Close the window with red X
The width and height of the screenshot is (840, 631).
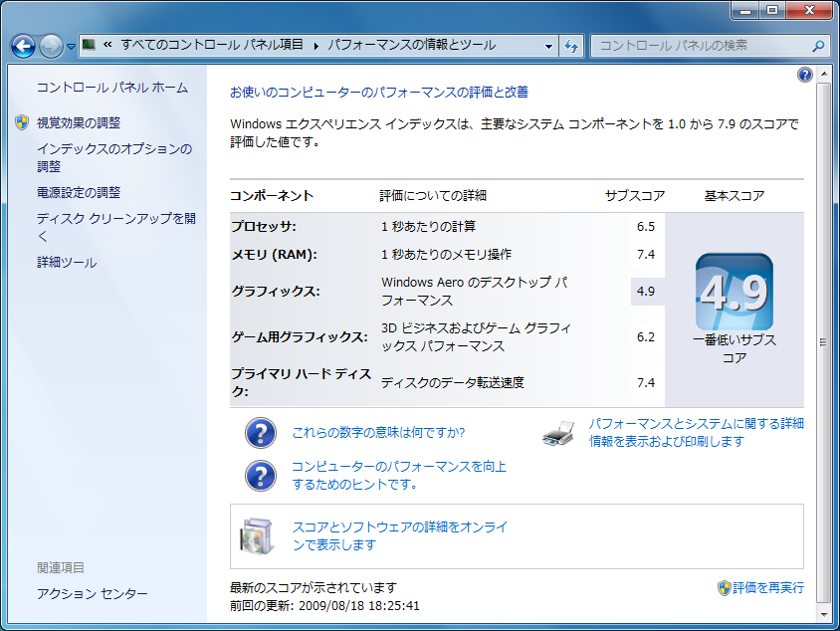[x=809, y=10]
